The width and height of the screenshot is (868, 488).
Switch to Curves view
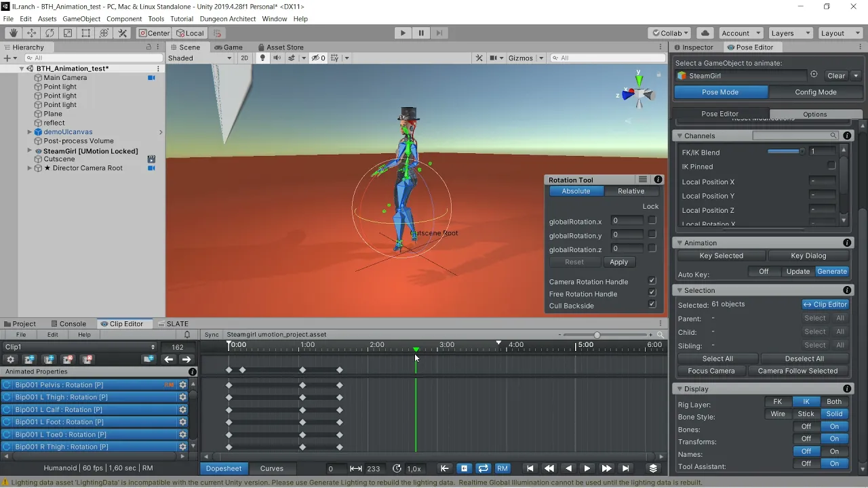[272, 468]
